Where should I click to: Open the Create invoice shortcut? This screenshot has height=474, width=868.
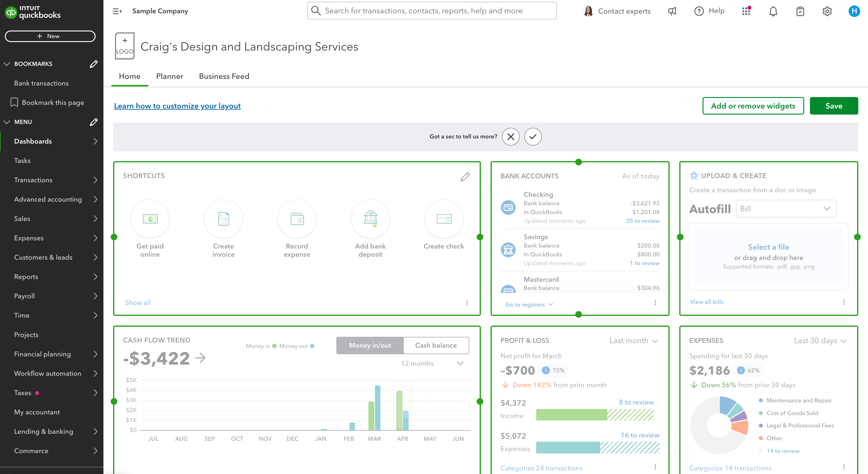click(224, 219)
